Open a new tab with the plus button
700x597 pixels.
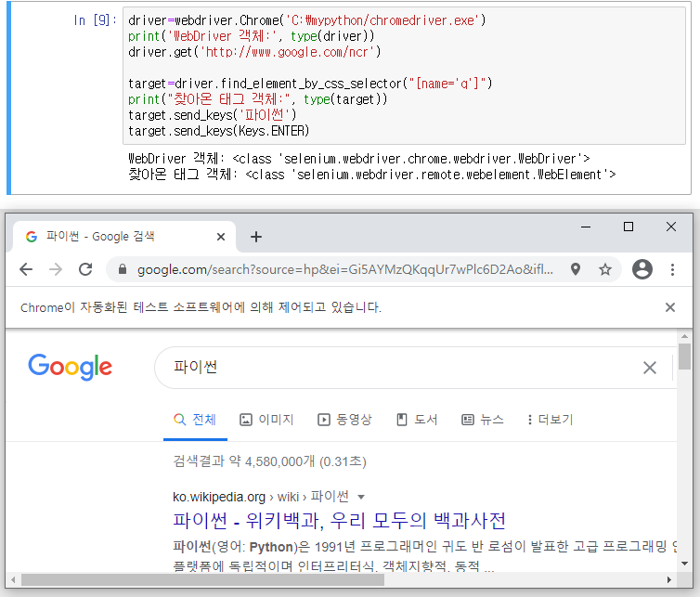256,237
